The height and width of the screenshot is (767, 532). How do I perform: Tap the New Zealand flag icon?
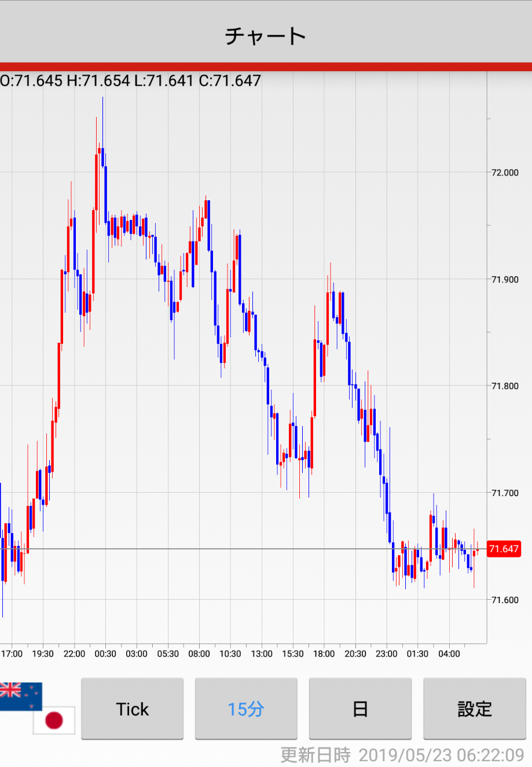pos(21,696)
